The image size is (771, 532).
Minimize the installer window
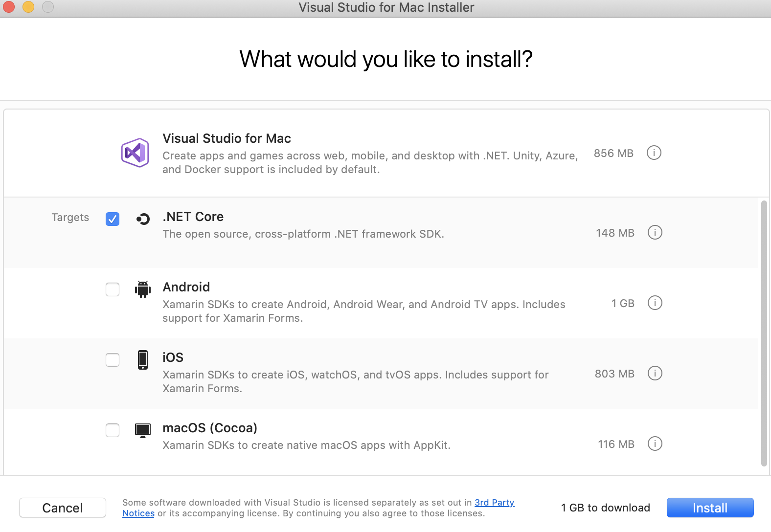coord(28,7)
